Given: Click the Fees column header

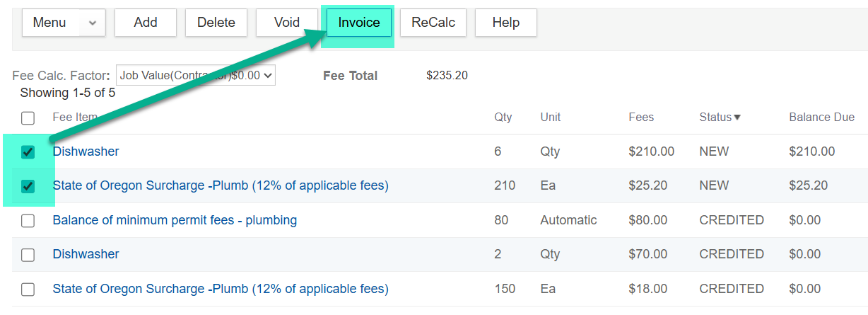Looking at the screenshot, I should coord(641,118).
